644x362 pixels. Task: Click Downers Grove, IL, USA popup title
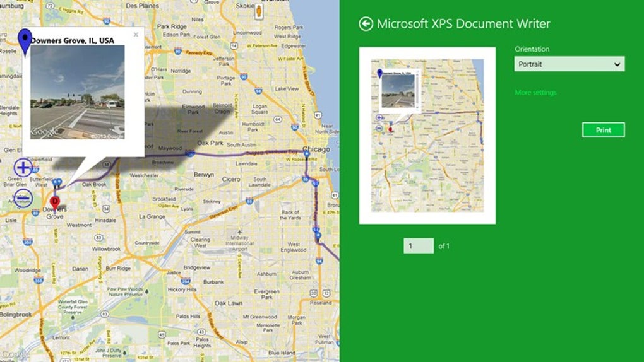[72, 40]
